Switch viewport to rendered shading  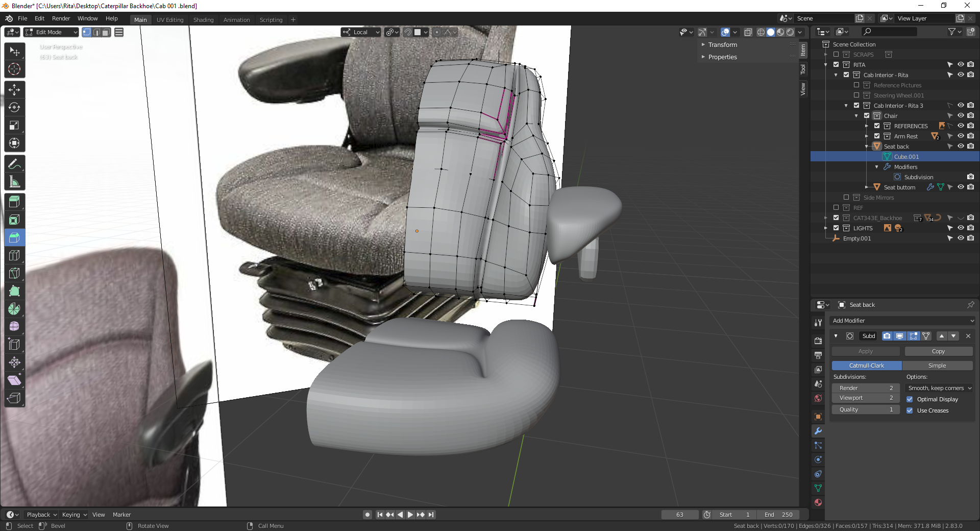[790, 32]
